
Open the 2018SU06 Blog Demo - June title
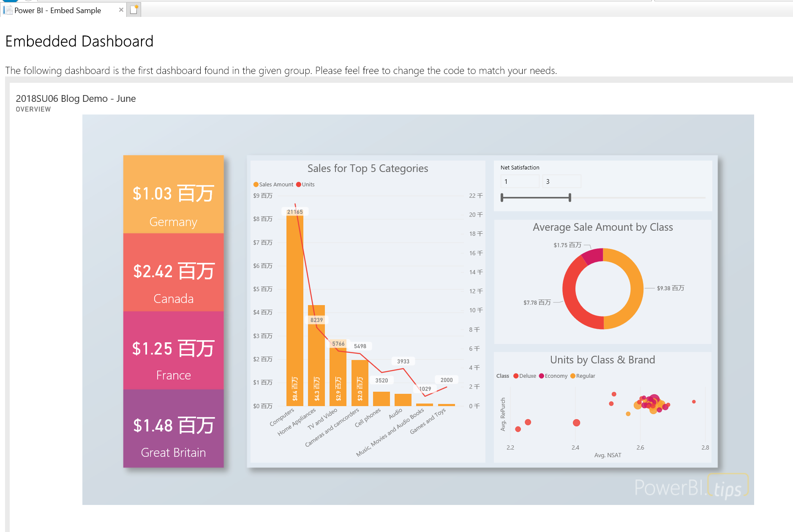pos(76,98)
